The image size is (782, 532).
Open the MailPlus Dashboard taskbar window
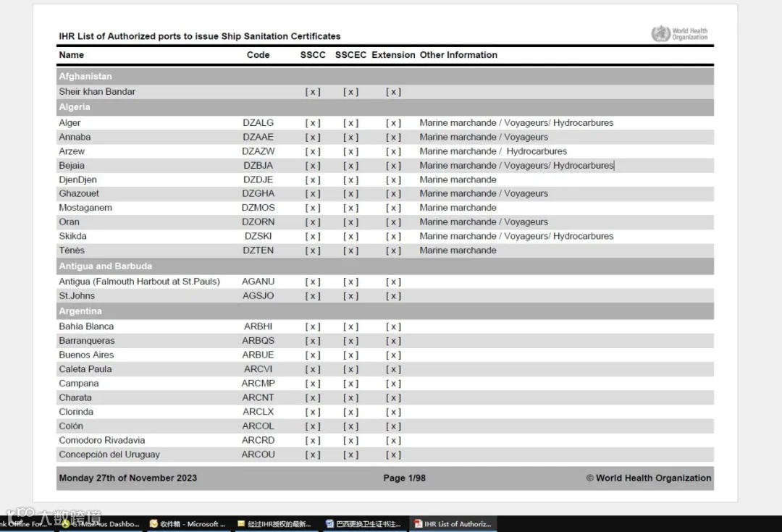tap(100, 523)
